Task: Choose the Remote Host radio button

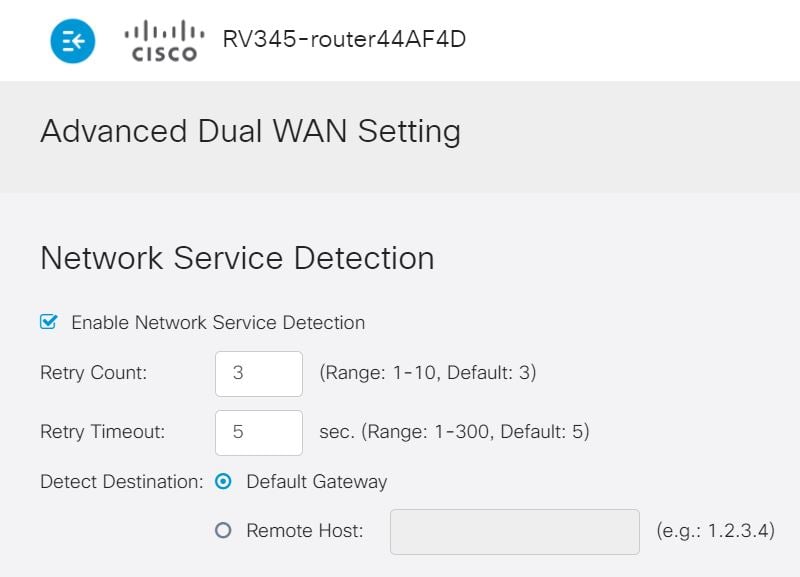Action: [x=224, y=531]
